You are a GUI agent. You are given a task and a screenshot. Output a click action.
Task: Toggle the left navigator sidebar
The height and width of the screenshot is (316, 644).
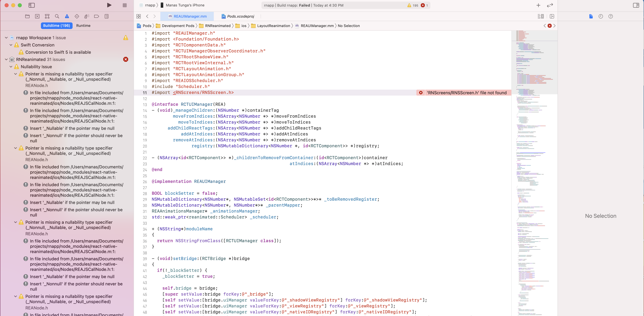pos(32,5)
